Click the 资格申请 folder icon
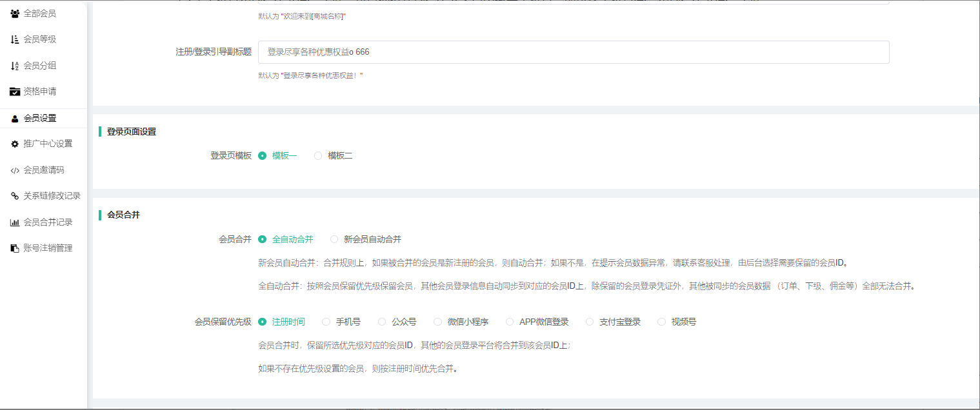Viewport: 980px width, 410px height. (x=15, y=92)
